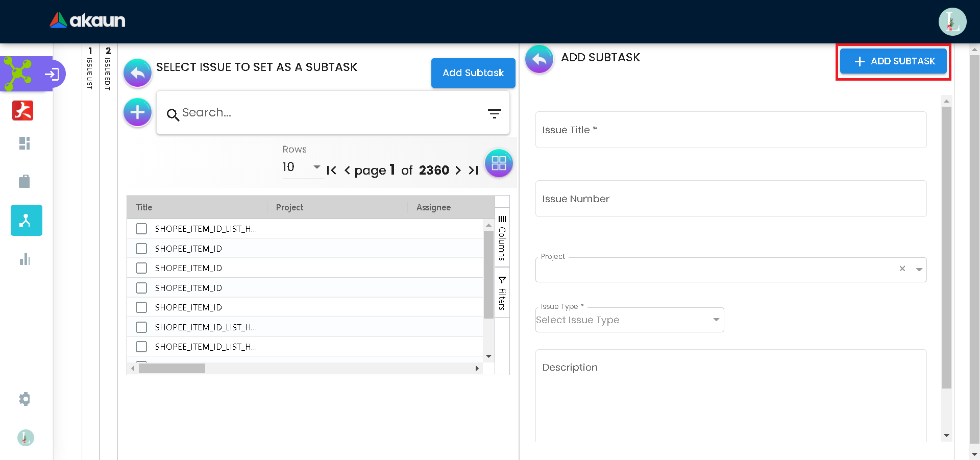Tick checkbox for SHOPEE_ITEM_ID_LIST_H first row
Image resolution: width=980 pixels, height=460 pixels.
[141, 229]
